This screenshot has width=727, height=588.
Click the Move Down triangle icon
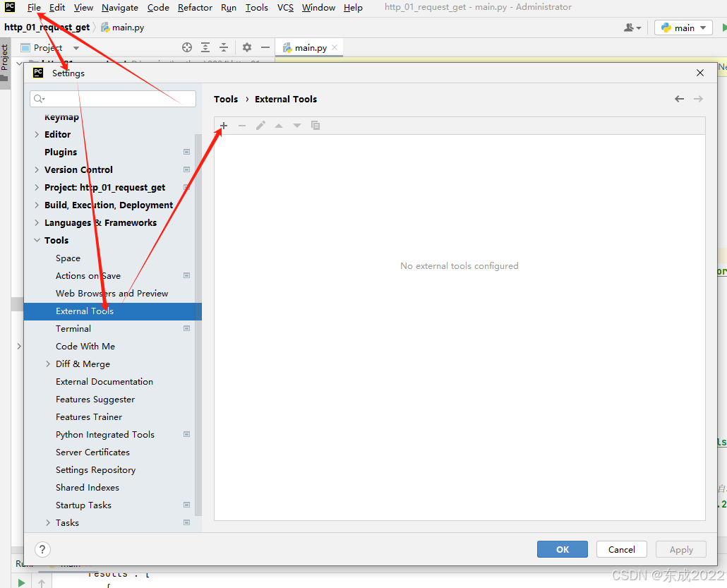296,126
